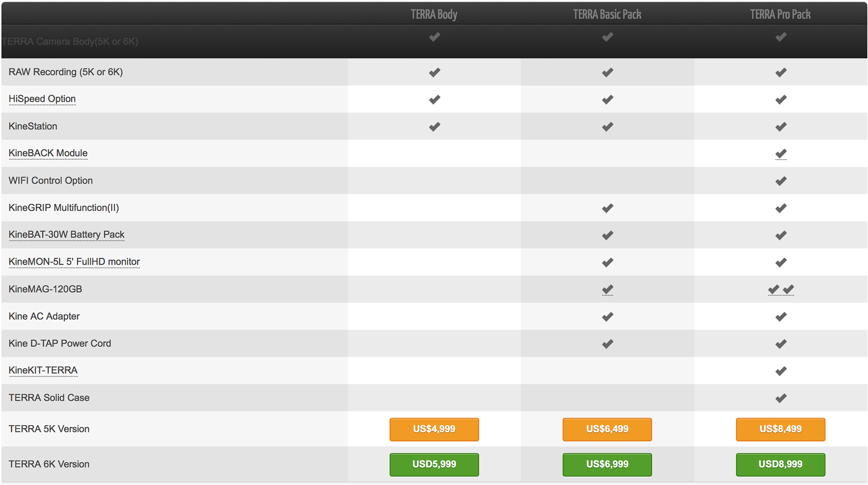868x485 pixels.
Task: Click the KineBAT-30W checkmark under Pro Pack
Action: tap(781, 235)
